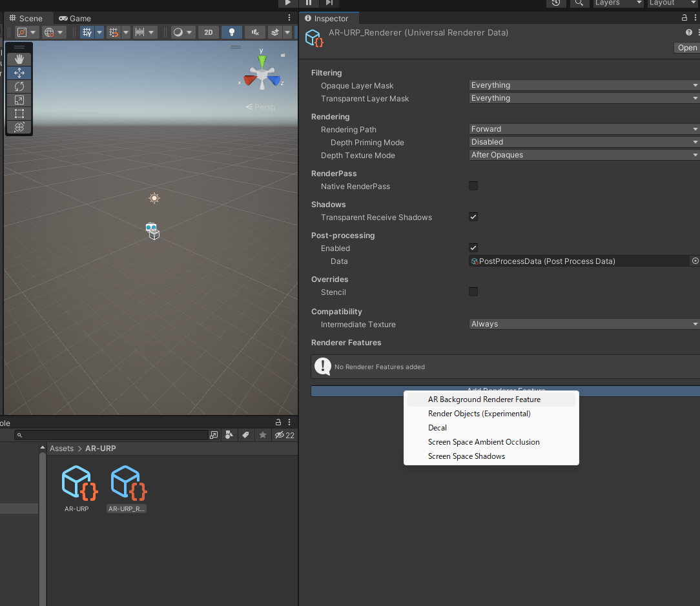
Task: Open the Layout dropdown
Action: pos(674,3)
